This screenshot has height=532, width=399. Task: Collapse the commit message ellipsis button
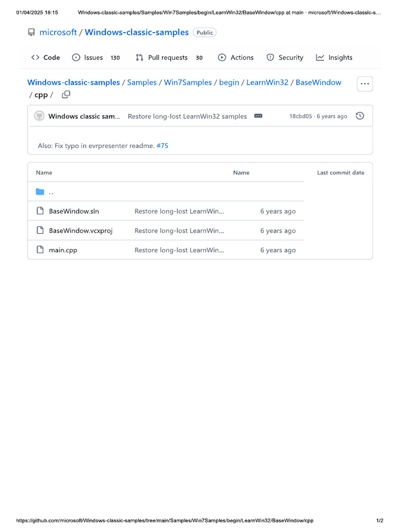click(258, 116)
